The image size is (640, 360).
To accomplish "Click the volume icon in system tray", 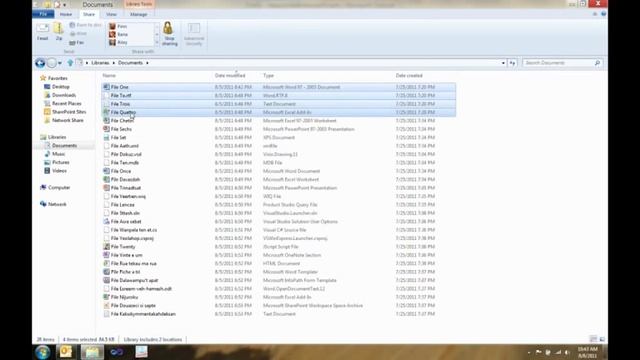I will pyautogui.click(x=567, y=352).
